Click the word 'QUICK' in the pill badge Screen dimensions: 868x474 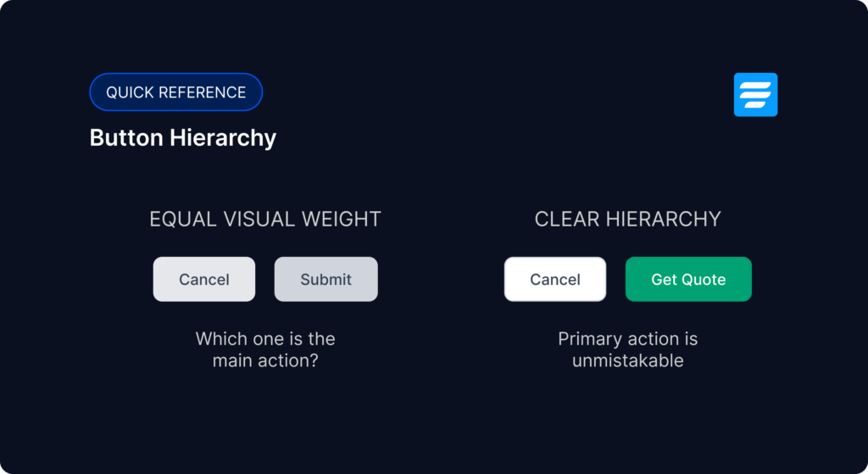[x=130, y=92]
